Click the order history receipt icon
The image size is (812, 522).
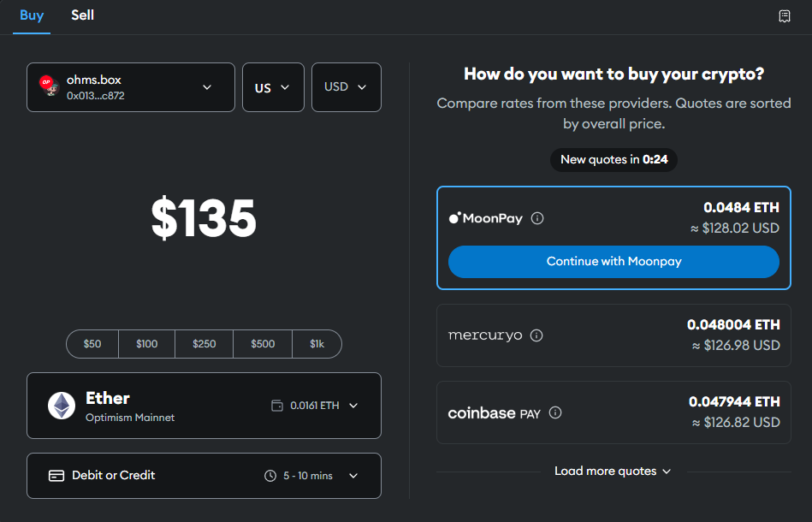pos(784,16)
